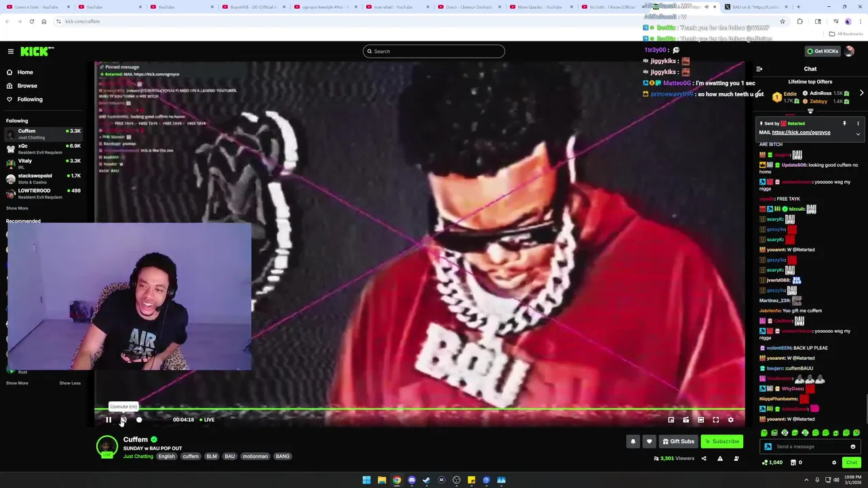Open the channel points balance 1,040
The width and height of the screenshot is (868, 488).
(x=772, y=463)
